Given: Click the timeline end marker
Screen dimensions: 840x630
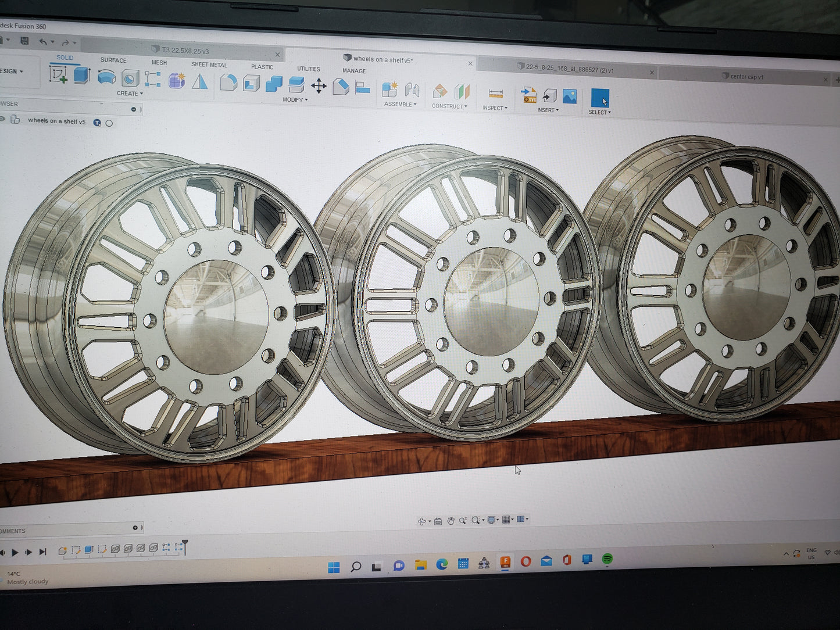Looking at the screenshot, I should coord(185,546).
